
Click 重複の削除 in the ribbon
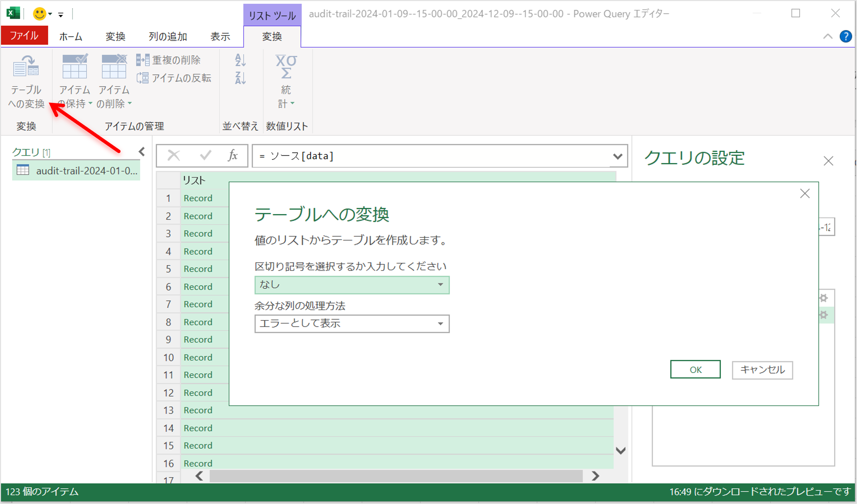coord(168,60)
